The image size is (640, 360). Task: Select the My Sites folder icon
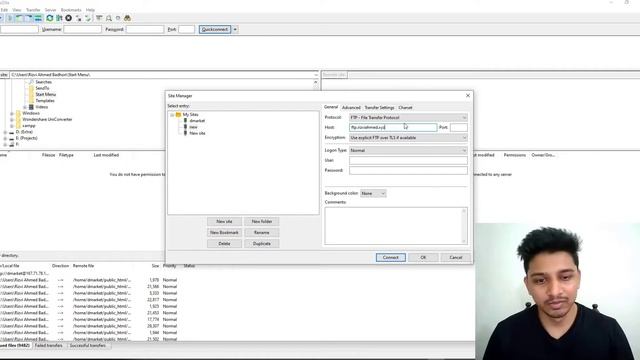coord(178,115)
